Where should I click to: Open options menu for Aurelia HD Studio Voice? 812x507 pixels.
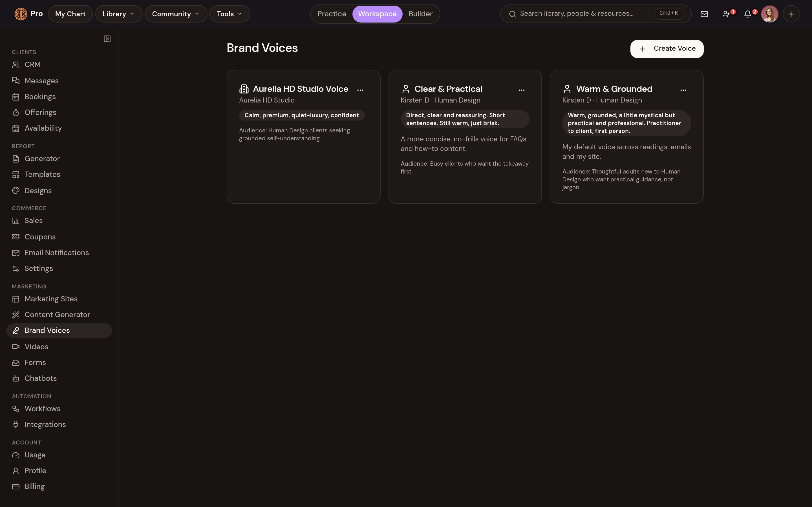pos(360,90)
